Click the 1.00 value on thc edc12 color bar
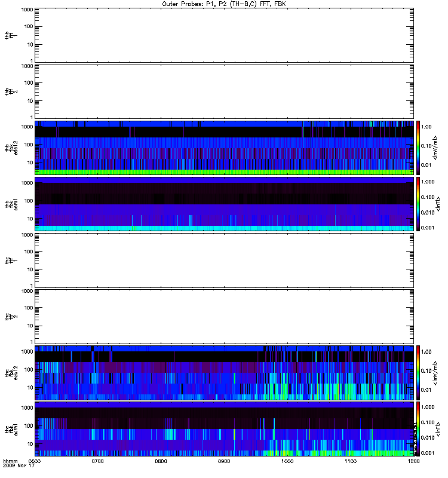 (x=426, y=352)
